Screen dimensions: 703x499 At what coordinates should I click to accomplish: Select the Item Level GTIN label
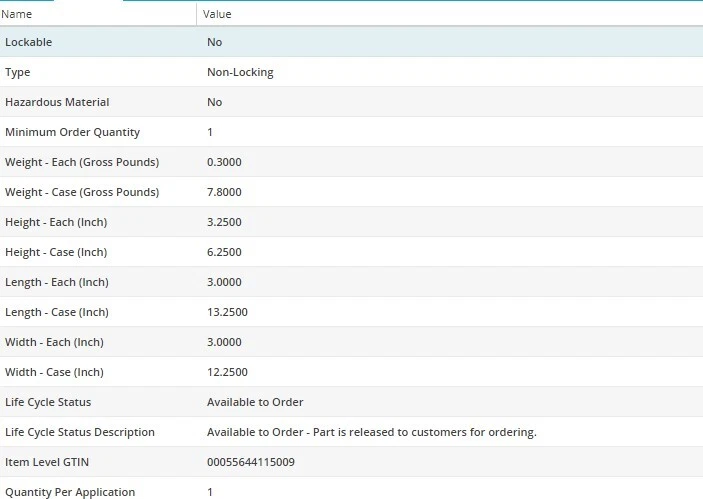click(x=47, y=462)
